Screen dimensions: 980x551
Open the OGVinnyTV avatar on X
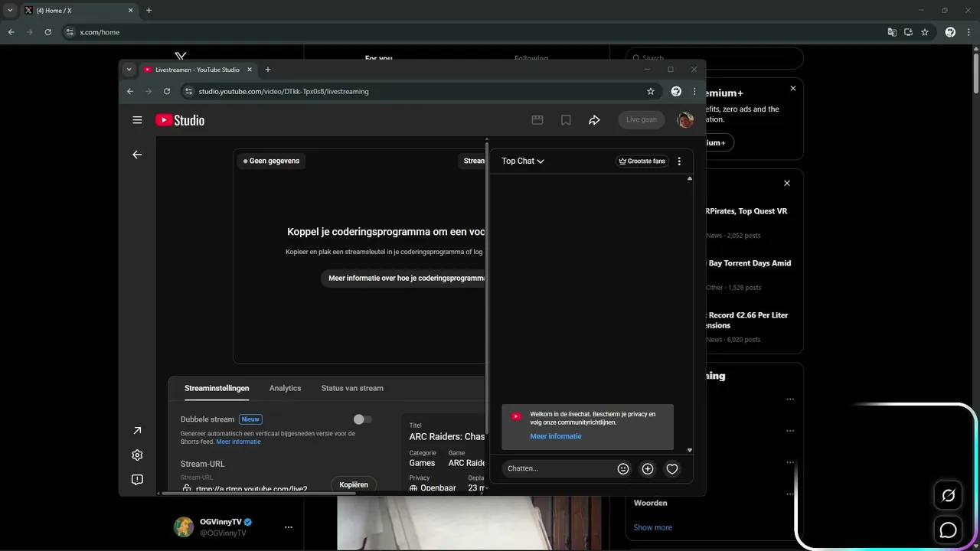point(184,527)
